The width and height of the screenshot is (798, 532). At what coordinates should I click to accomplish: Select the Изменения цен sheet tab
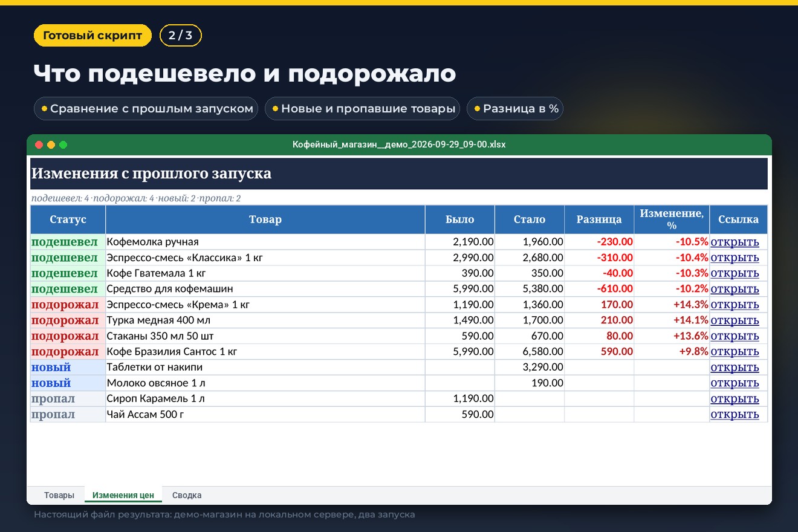(x=123, y=495)
